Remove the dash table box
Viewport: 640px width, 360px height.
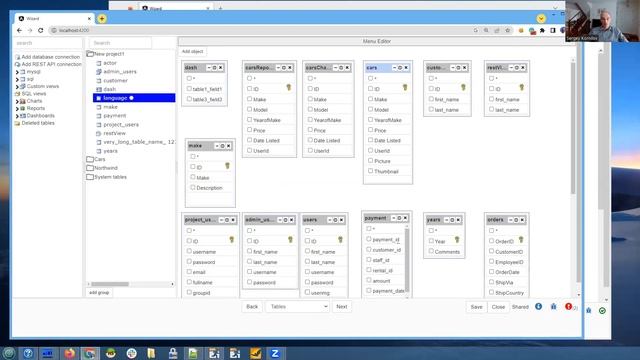pos(221,68)
